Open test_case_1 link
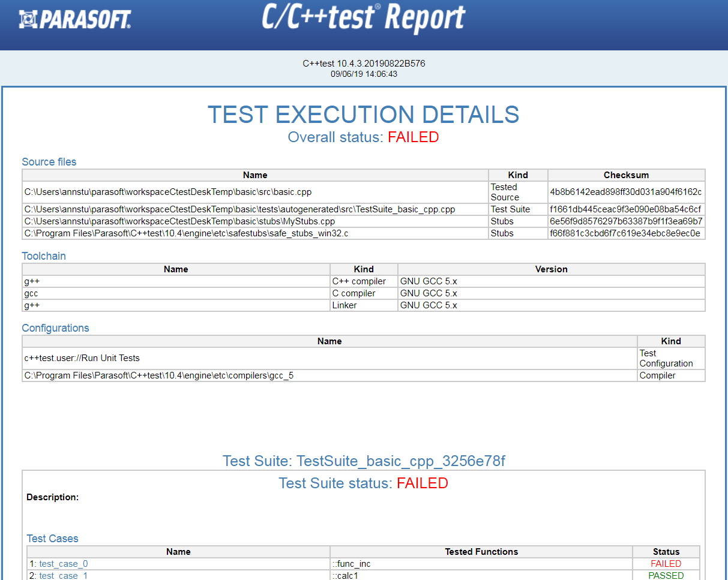 [63, 576]
